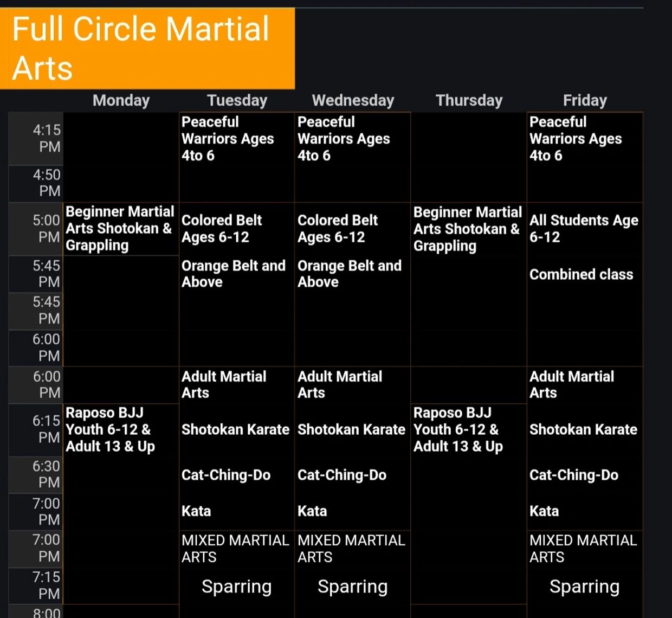Switch to the Wednesday column header

click(x=353, y=101)
